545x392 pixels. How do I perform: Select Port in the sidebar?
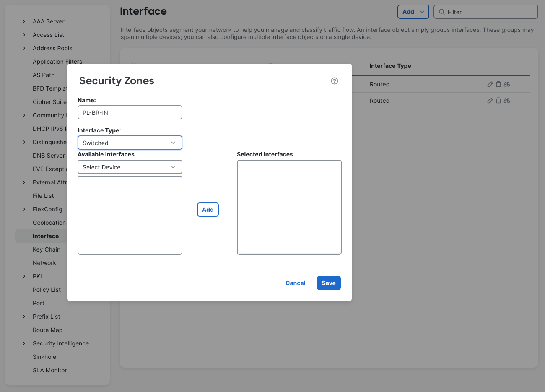[39, 303]
